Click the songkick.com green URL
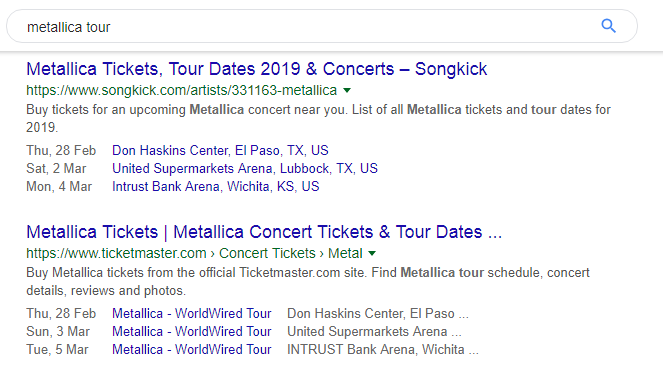This screenshot has height=373, width=663. point(182,90)
